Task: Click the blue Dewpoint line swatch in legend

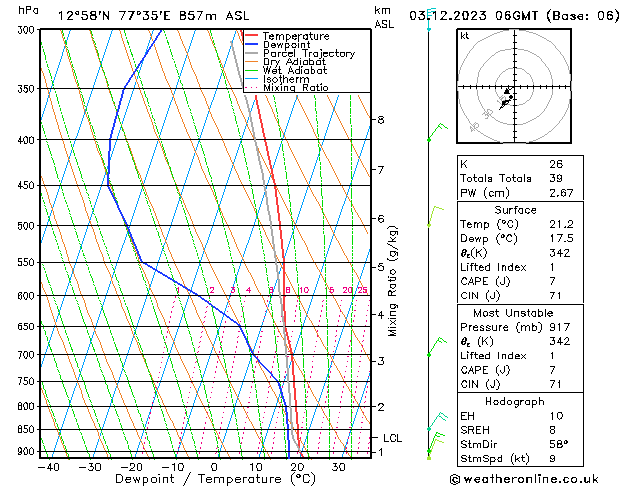Action: tap(252, 44)
